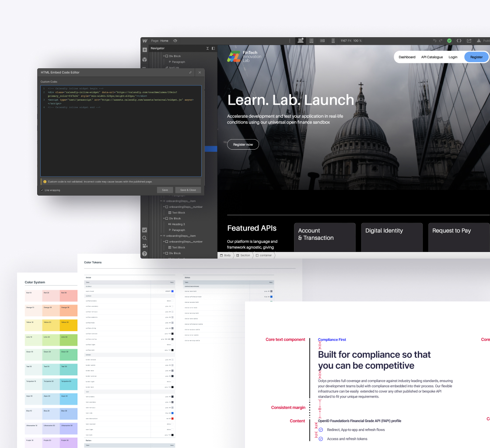Pick the Teal 30 color swatch

(x=68, y=370)
